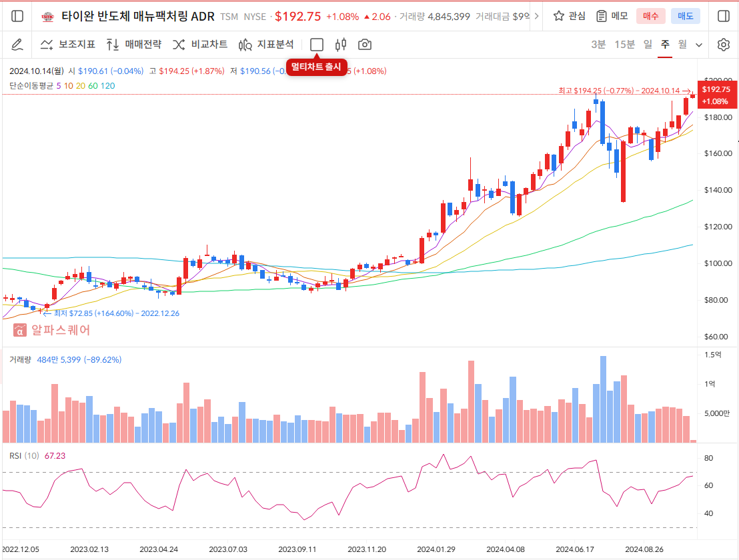
Task: Select the 15분 interval tab
Action: pyautogui.click(x=624, y=44)
